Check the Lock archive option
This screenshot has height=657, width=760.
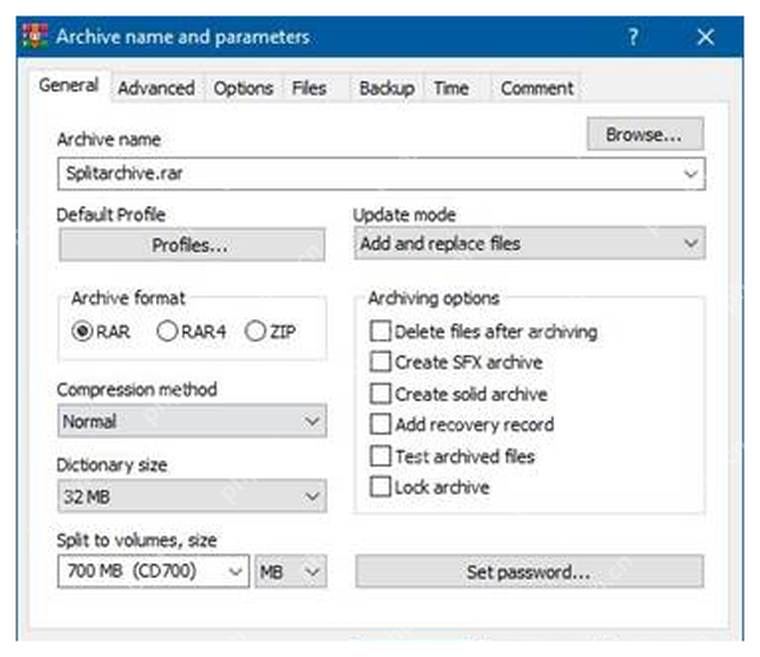[x=429, y=487]
